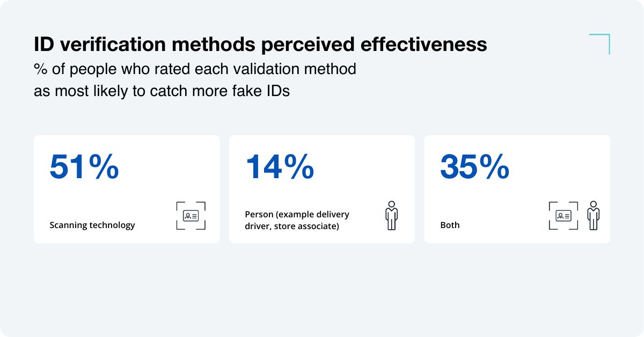Select the 14% statistic figure

click(280, 167)
